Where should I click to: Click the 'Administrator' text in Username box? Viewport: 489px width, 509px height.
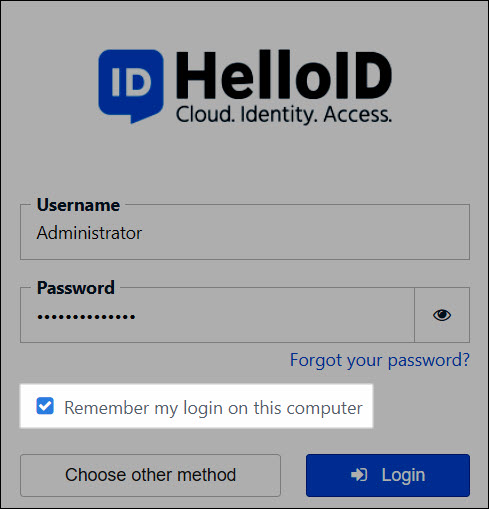point(89,233)
